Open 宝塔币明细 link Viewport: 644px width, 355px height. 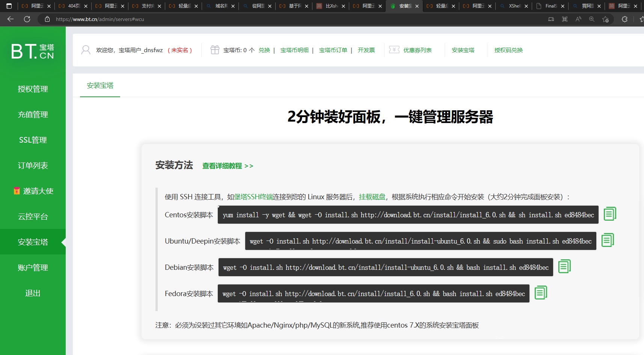coord(294,50)
